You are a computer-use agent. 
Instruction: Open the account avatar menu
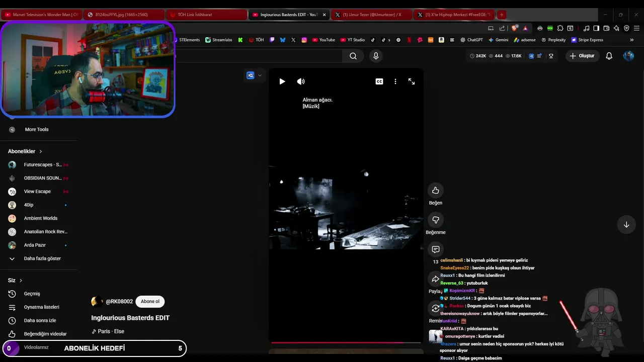coord(628,56)
